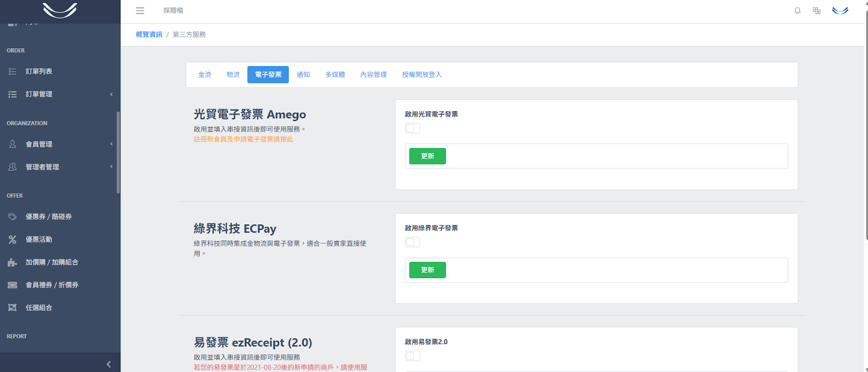Click the 光貿電子發票 Amego heading
Screen dimensions: 868x372
tap(250, 114)
